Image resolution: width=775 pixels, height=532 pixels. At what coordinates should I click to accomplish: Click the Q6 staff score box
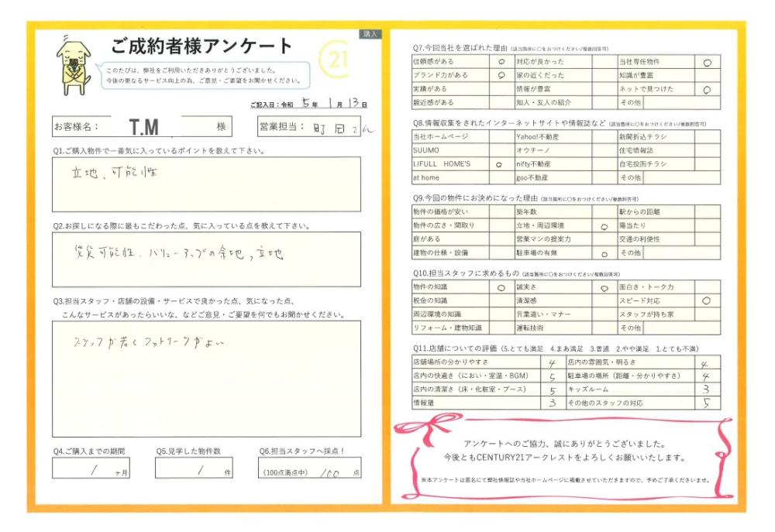(x=310, y=469)
